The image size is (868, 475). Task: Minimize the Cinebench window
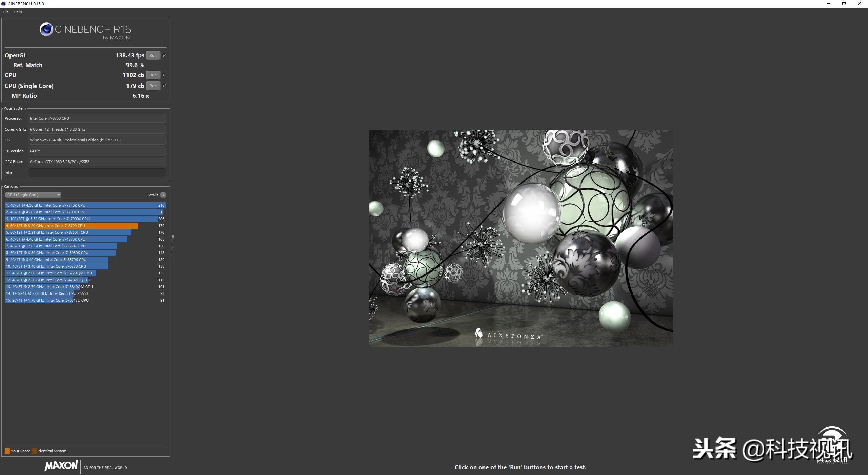click(829, 4)
